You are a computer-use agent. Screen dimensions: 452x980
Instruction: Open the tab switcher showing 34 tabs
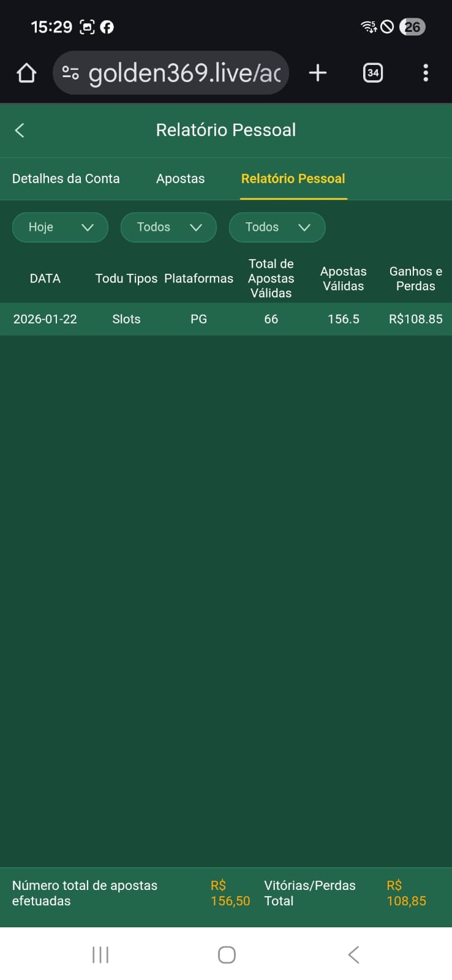click(373, 73)
